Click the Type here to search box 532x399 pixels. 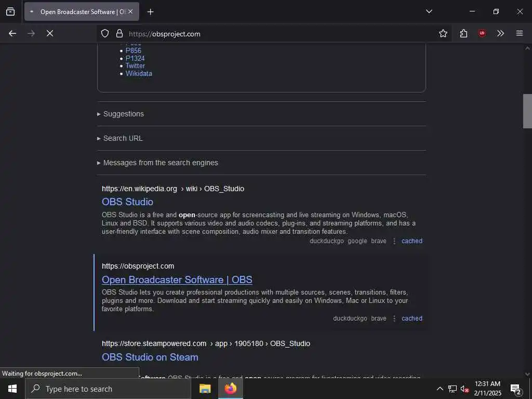108,389
